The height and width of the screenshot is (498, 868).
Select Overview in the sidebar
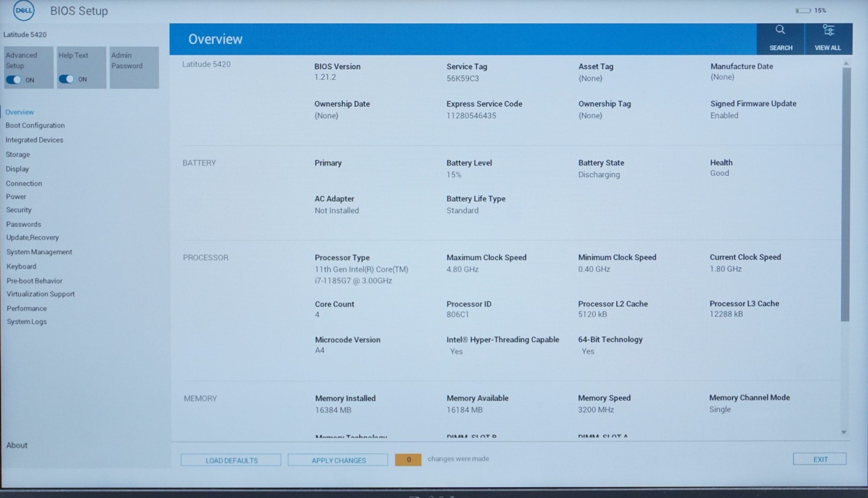[x=20, y=112]
